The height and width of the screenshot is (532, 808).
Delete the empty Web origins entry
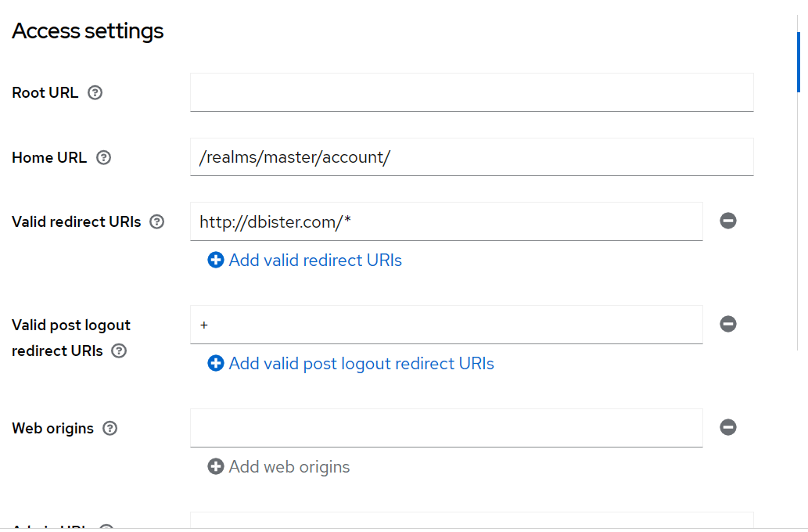click(x=727, y=427)
